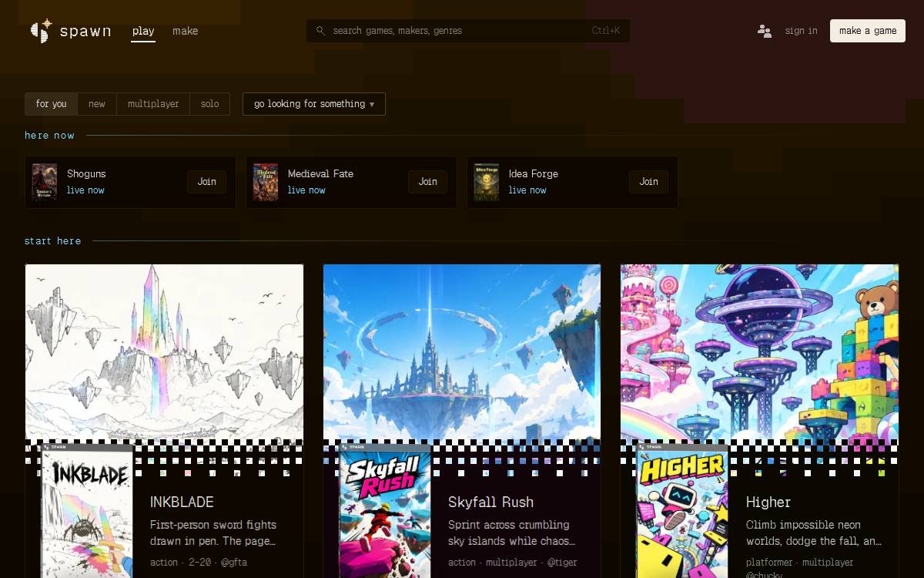Viewport: 924px width, 578px height.
Task: Open the Skyfall Rush game title
Action: 490,502
